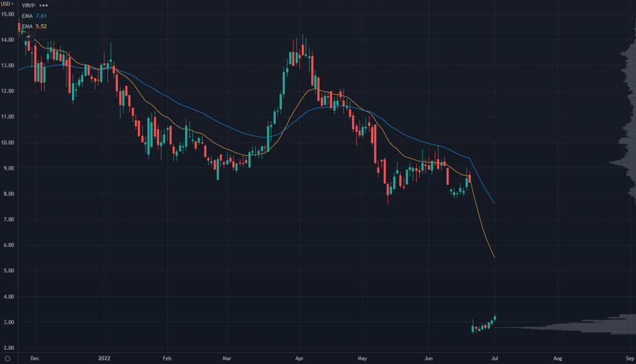Click the 3.00 price scale label
The height and width of the screenshot is (364, 636).
[9, 322]
